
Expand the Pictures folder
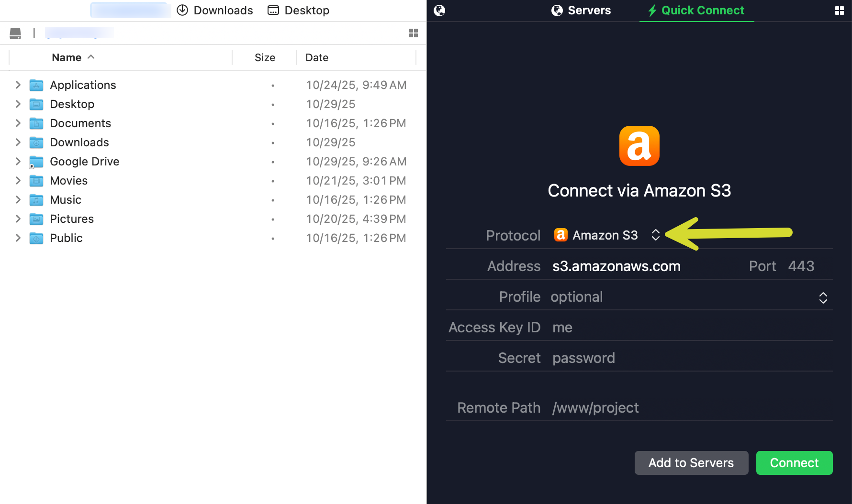tap(18, 219)
